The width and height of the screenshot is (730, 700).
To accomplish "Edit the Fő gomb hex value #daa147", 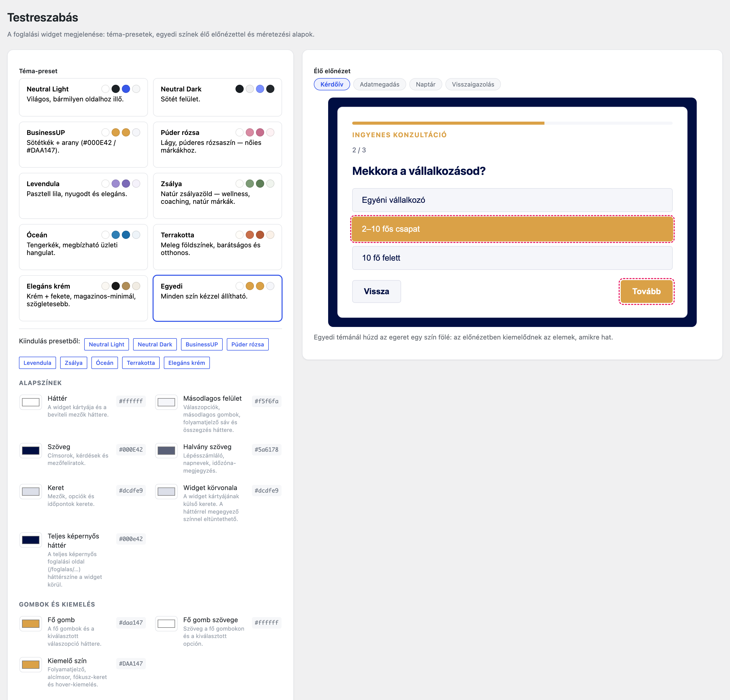I will (131, 622).
